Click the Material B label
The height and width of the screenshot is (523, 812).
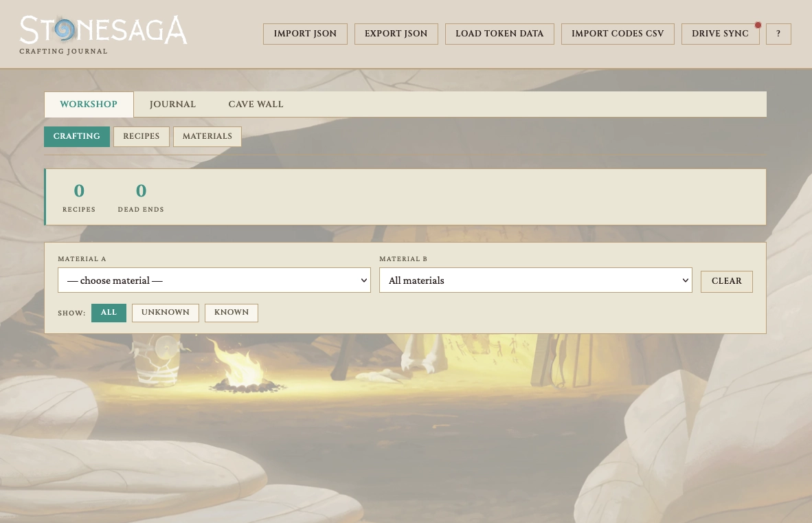pos(403,259)
